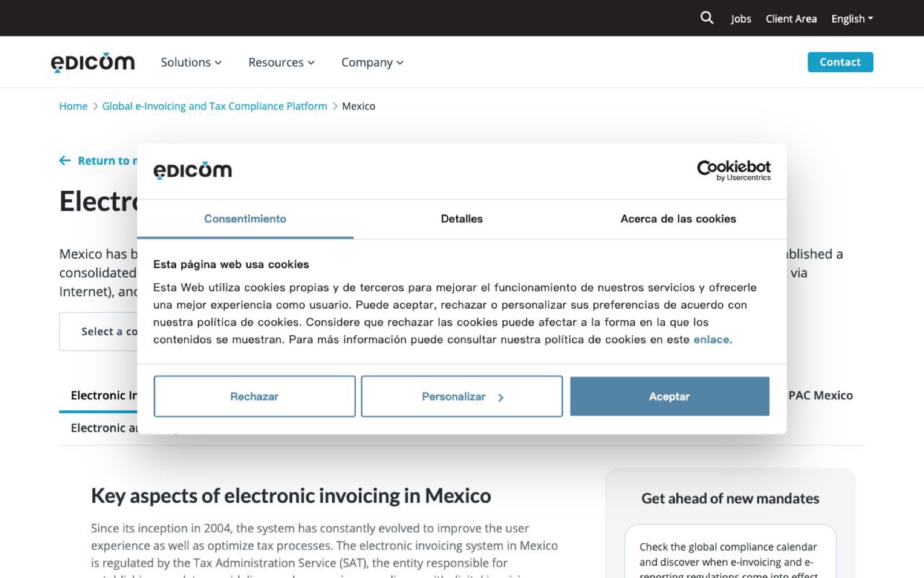Viewport: 924px width, 578px height.
Task: Go to Client Area
Action: pyautogui.click(x=791, y=18)
